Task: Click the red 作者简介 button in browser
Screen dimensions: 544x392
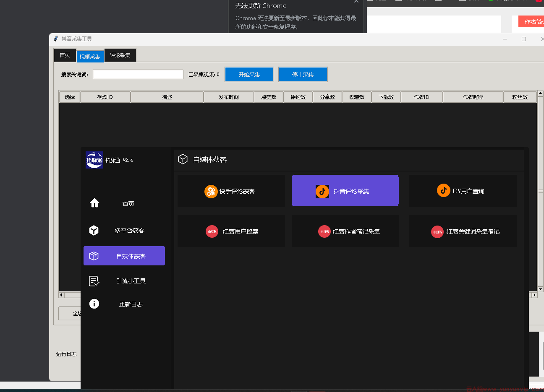Action: pos(531,22)
